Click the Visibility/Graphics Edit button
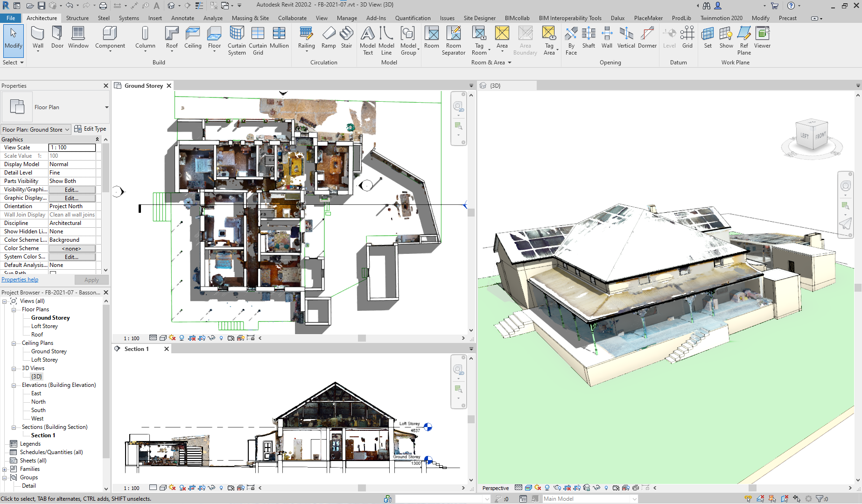This screenshot has width=862, height=504. (72, 189)
